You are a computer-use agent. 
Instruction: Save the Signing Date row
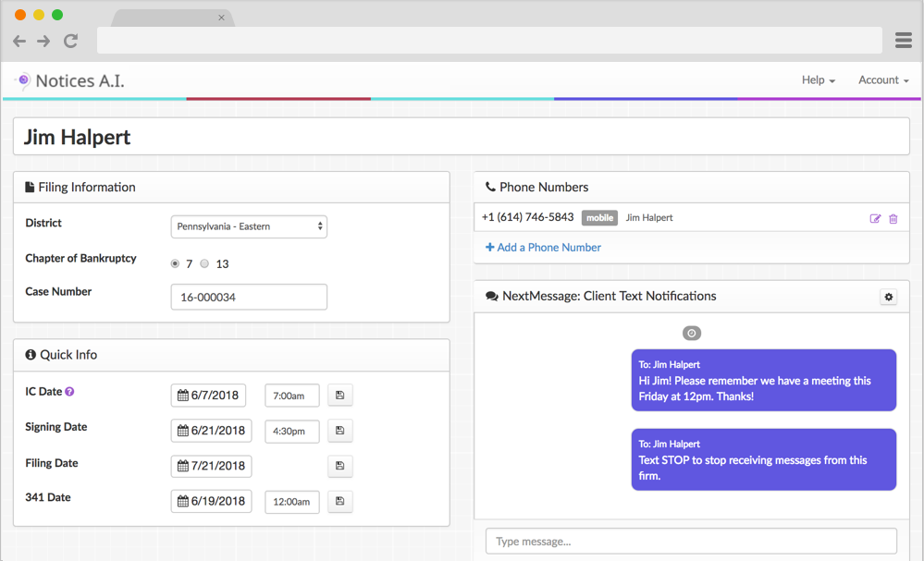340,431
